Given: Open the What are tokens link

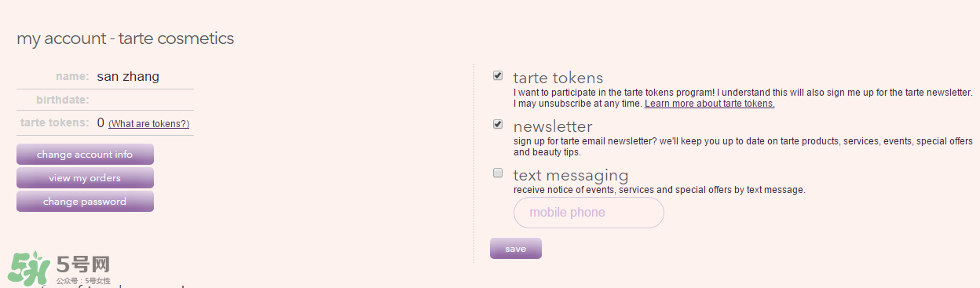Looking at the screenshot, I should click(148, 124).
